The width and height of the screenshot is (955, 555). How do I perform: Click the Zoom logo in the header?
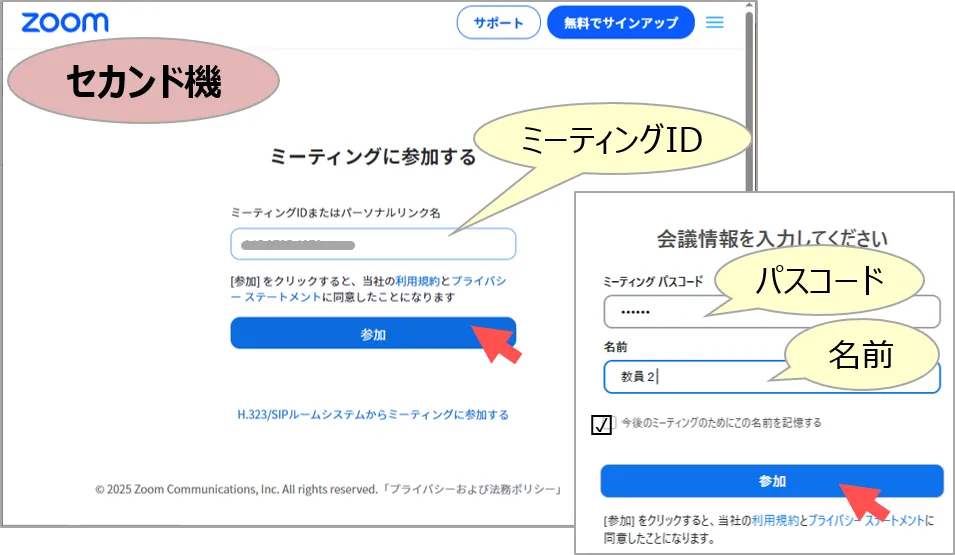point(65,23)
